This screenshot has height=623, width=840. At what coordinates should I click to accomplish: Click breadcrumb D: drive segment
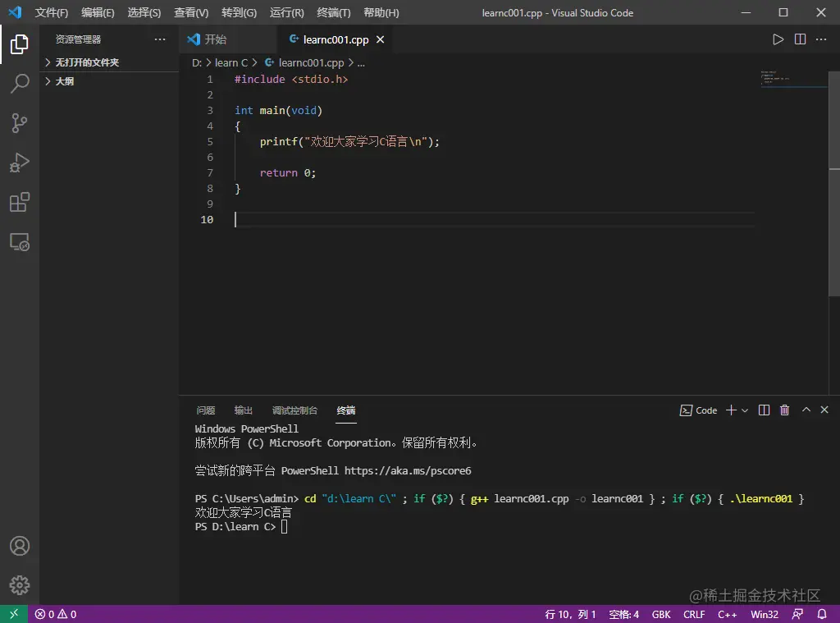(197, 62)
